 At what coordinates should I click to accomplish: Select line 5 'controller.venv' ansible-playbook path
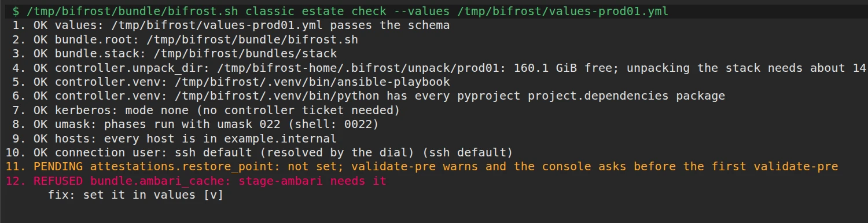click(230, 82)
